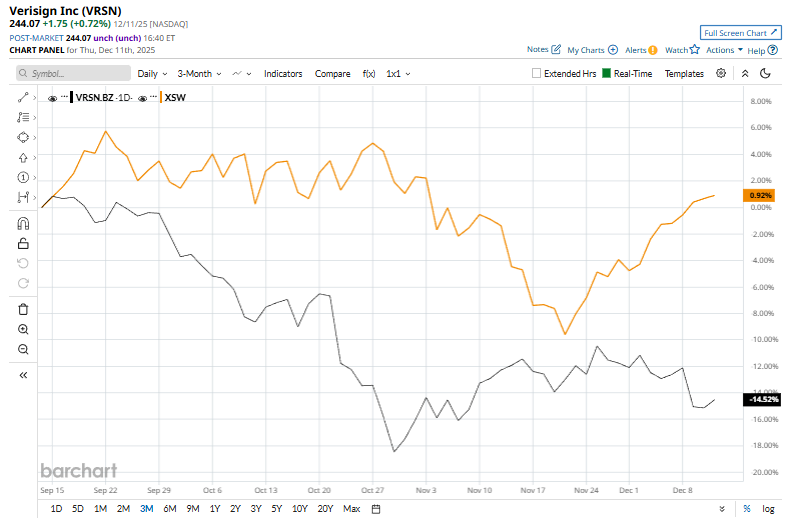Open the Daily frequency dropdown
The width and height of the screenshot is (785, 523).
click(x=152, y=74)
